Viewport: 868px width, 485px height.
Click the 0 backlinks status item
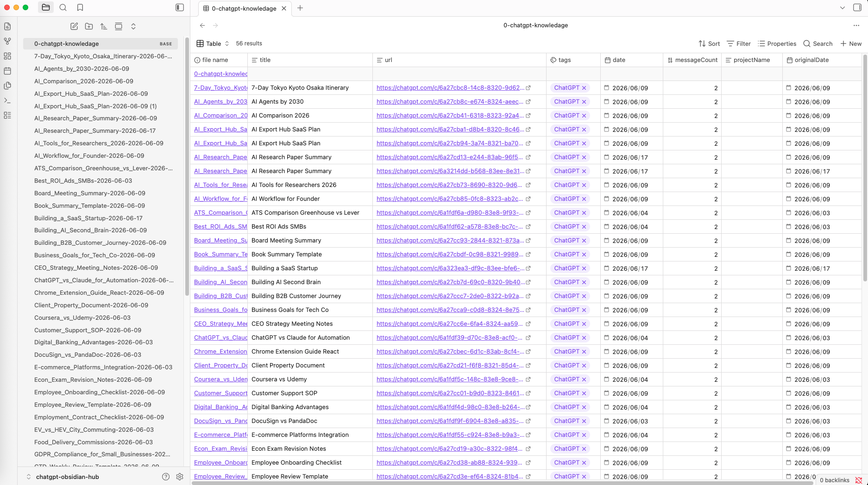pos(834,480)
